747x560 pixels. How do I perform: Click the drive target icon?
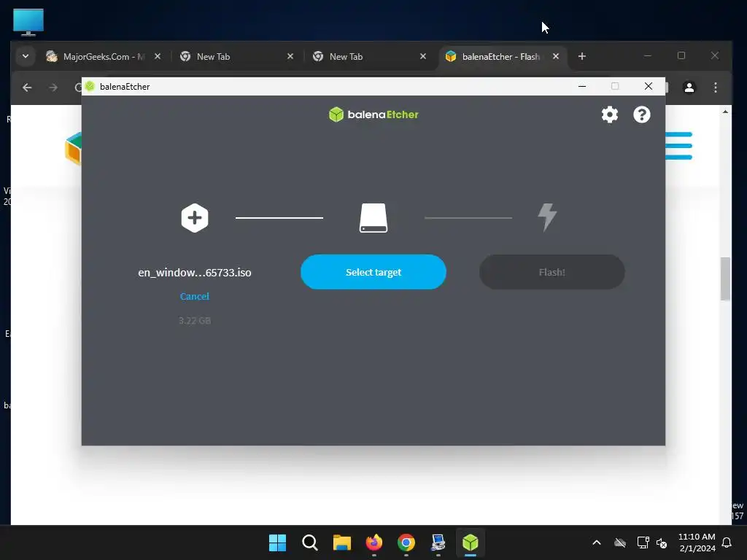[373, 218]
